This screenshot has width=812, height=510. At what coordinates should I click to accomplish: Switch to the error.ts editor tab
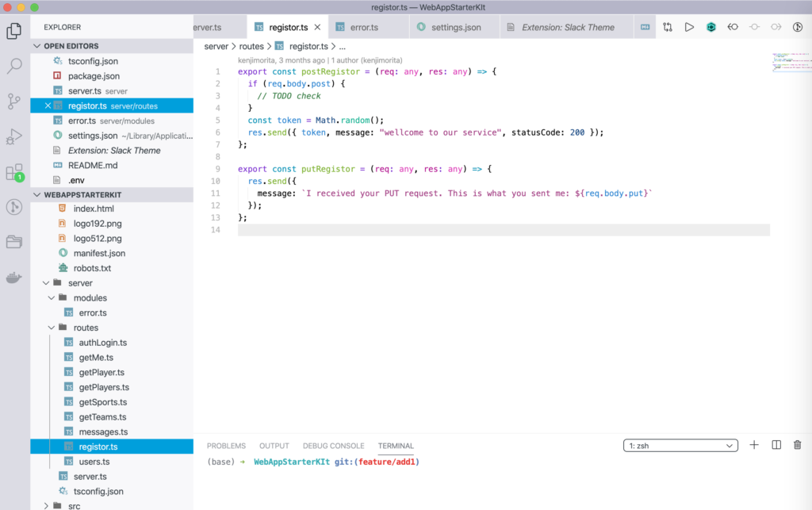367,26
